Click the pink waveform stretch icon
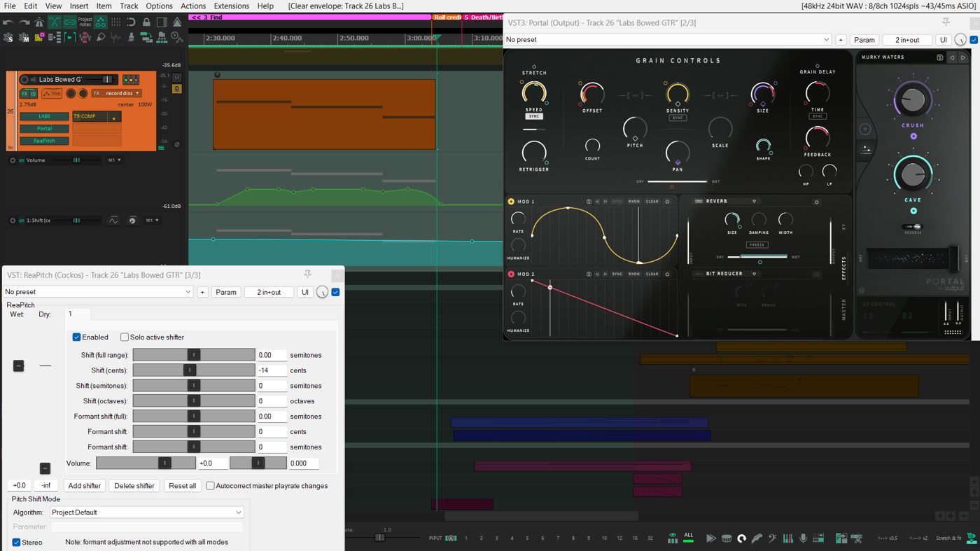 (x=85, y=38)
